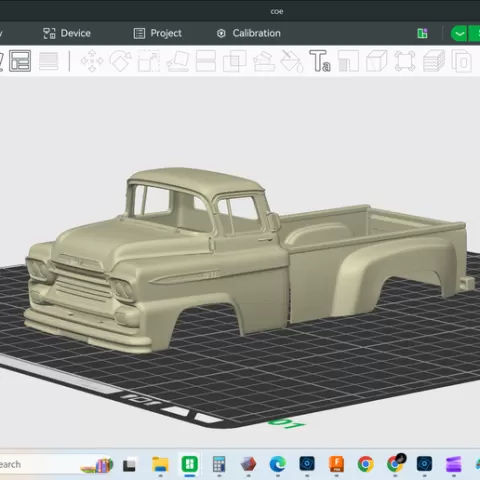Image resolution: width=480 pixels, height=480 pixels.
Task: Click the wireframe cube toolbar icon
Action: click(377, 61)
